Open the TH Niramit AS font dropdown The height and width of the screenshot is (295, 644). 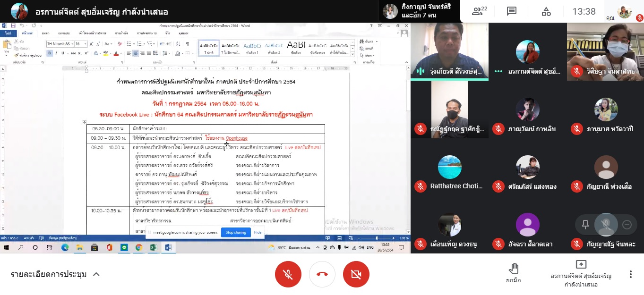[x=60, y=44]
